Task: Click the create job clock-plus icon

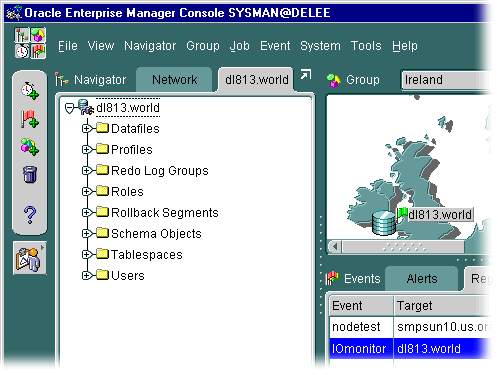Action: [x=29, y=90]
